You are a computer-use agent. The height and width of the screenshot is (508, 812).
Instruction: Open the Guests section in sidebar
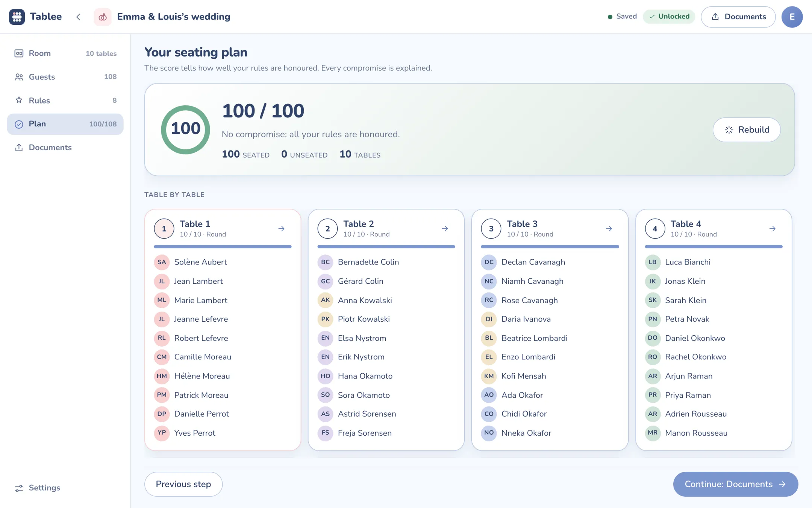tap(65, 77)
